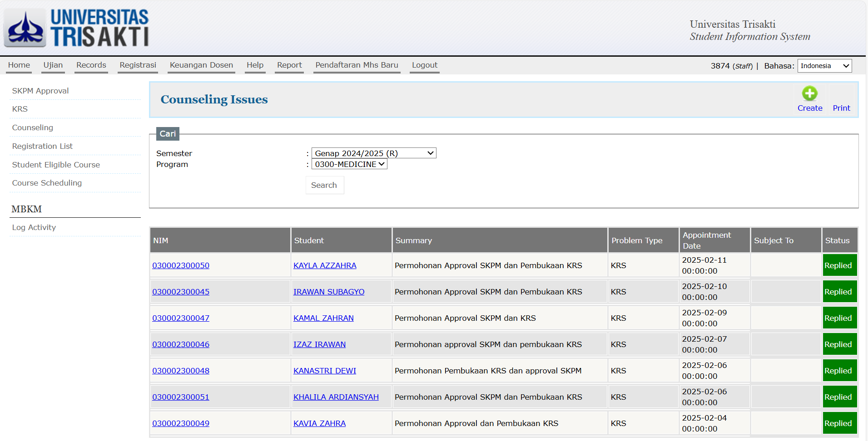868x441 pixels.
Task: Open Log Activity under MBKM
Action: tap(34, 227)
